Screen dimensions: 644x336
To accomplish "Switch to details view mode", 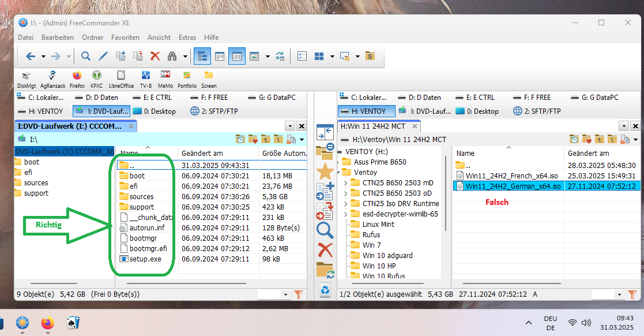I will [237, 57].
